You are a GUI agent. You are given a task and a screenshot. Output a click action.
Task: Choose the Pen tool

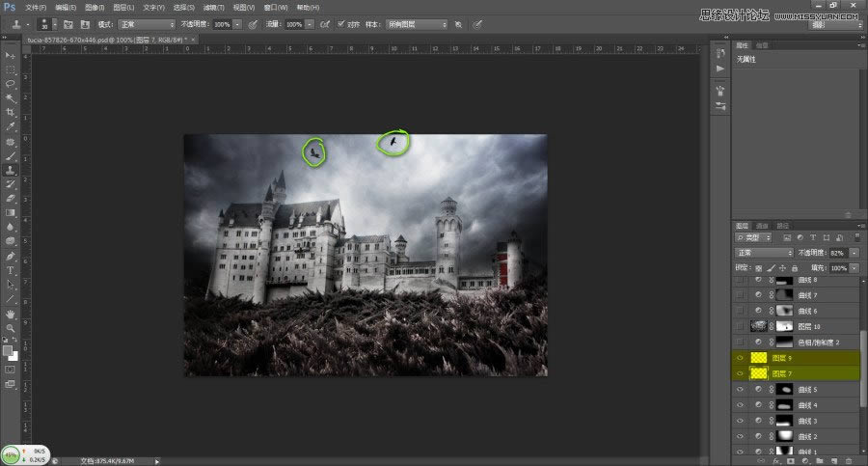[11, 257]
